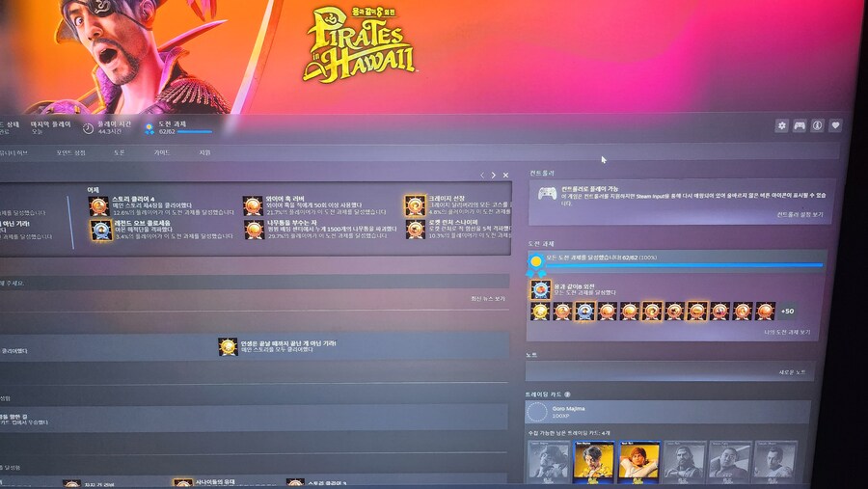Click the Goro Majima badge circle icon
Image resolution: width=868 pixels, height=489 pixels.
[x=536, y=412]
